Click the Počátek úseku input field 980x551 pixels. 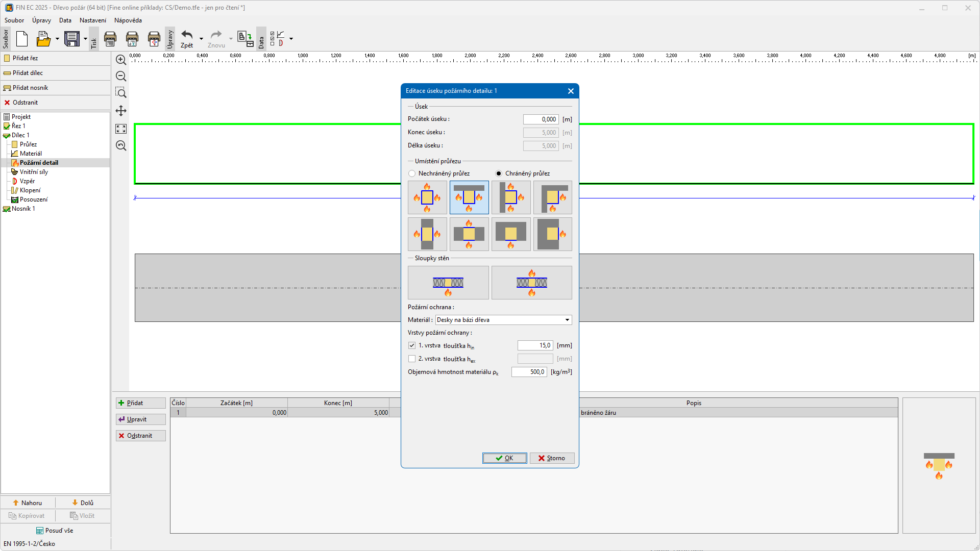point(541,119)
